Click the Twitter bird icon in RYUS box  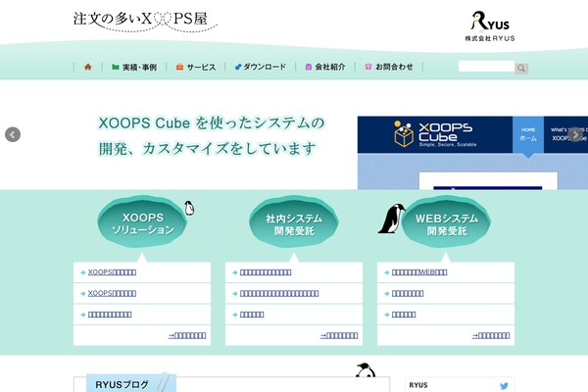504,385
